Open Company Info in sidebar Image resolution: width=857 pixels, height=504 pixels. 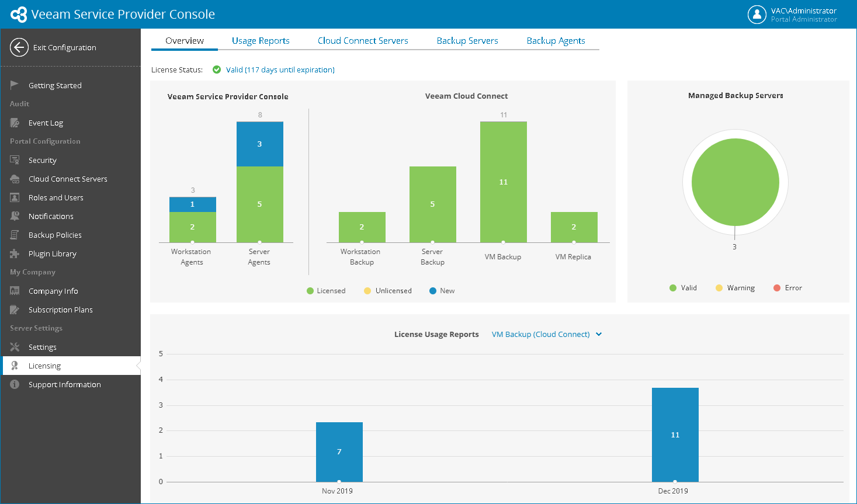[x=53, y=291]
